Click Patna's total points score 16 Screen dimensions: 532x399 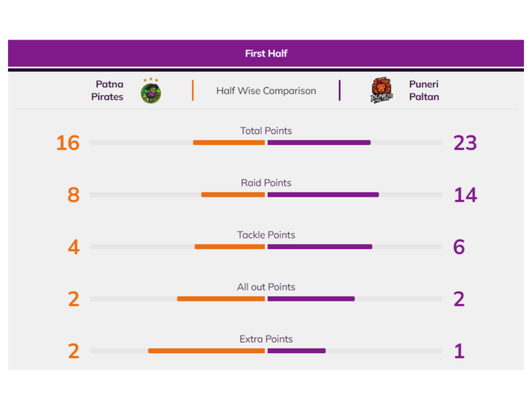[x=69, y=143]
